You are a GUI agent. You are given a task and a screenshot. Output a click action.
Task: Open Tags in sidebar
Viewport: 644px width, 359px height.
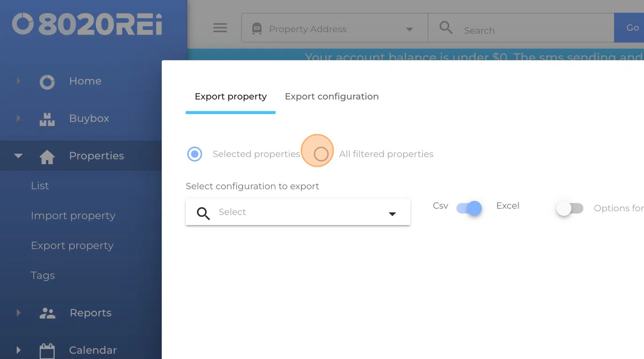pos(43,275)
